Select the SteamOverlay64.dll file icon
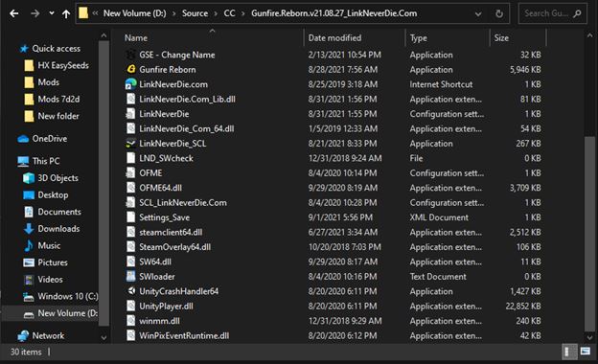The height and width of the screenshot is (364, 598). [x=130, y=247]
